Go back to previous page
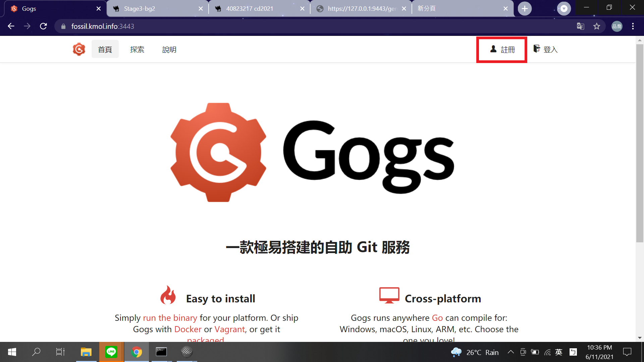This screenshot has width=644, height=362. [11, 26]
